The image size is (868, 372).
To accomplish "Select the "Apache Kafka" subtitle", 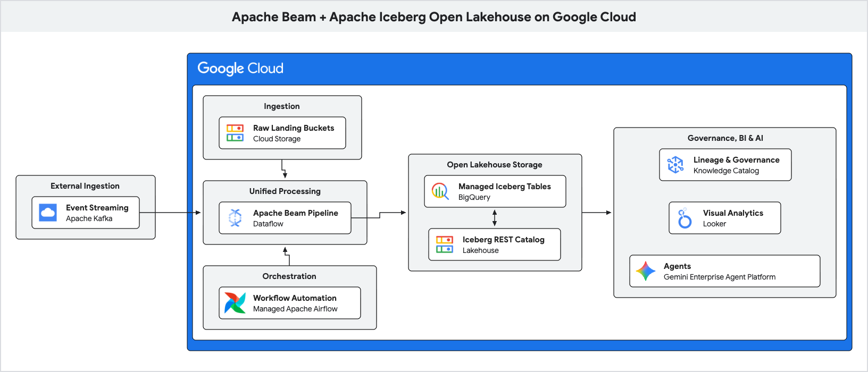I will pos(89,218).
